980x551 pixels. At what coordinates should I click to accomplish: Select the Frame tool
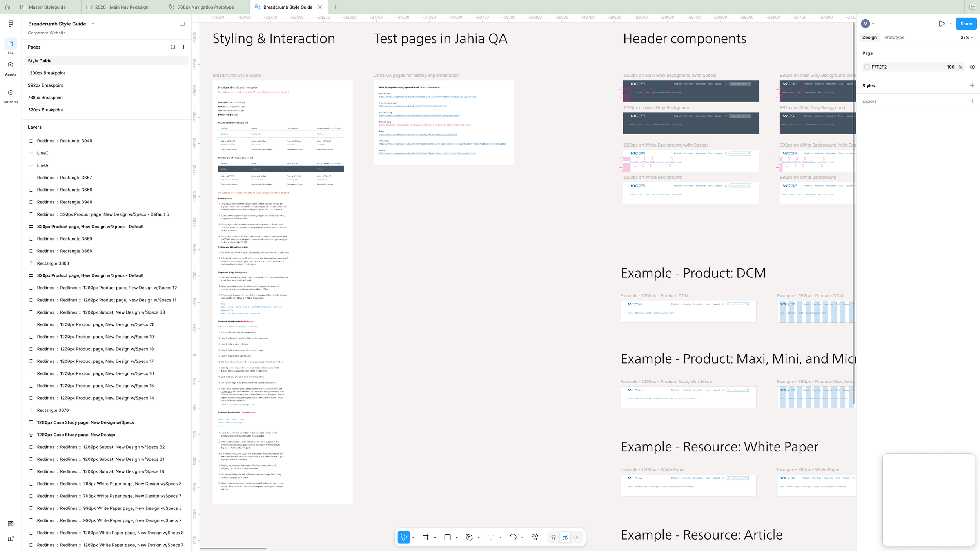point(426,537)
